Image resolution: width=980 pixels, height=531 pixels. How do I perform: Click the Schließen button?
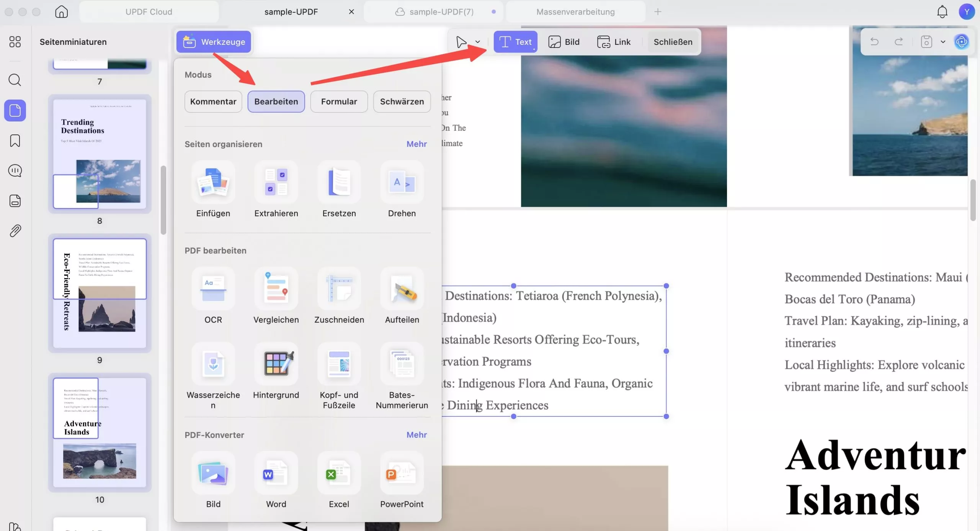(x=673, y=42)
